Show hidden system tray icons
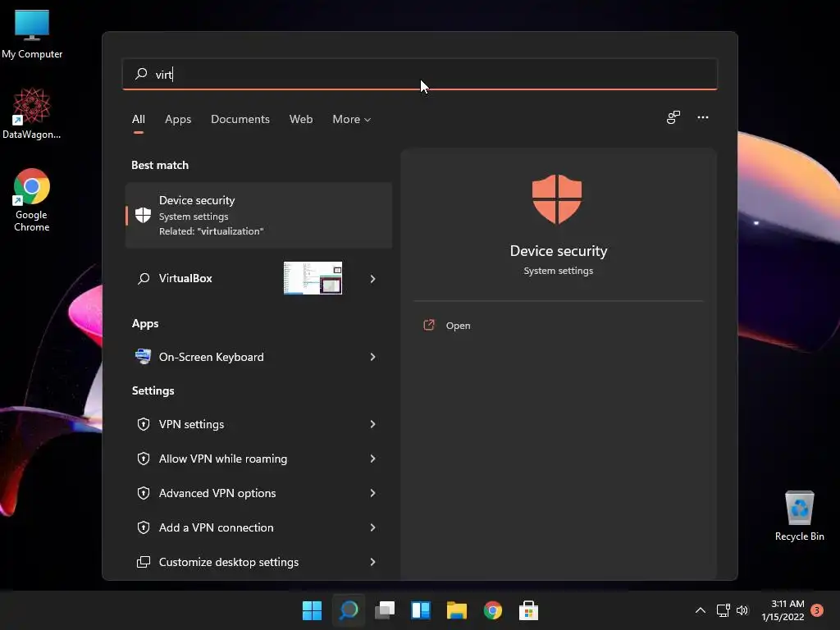Image resolution: width=840 pixels, height=630 pixels. [x=701, y=610]
